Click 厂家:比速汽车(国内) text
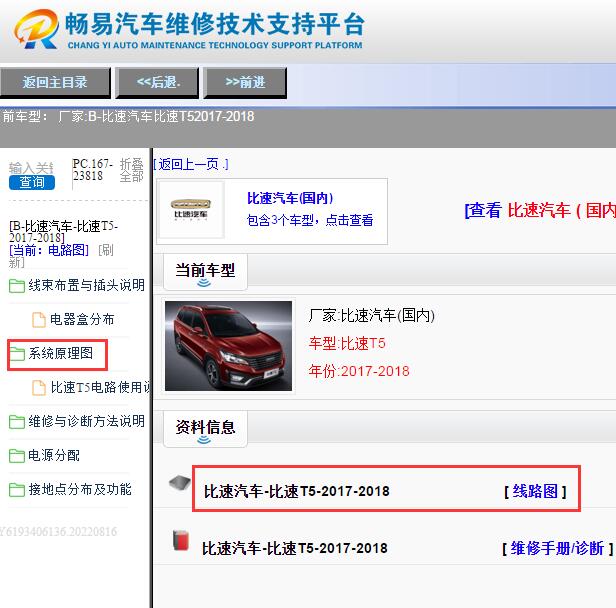616x608 pixels. point(372,315)
